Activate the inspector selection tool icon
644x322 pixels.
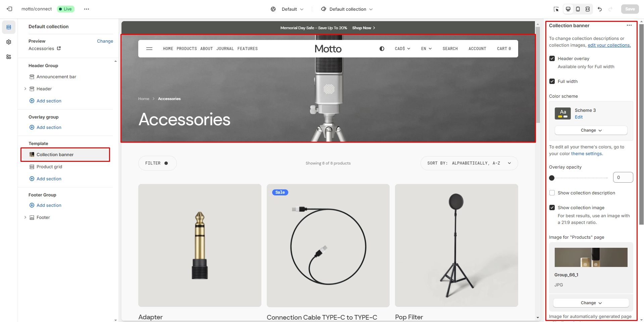556,9
